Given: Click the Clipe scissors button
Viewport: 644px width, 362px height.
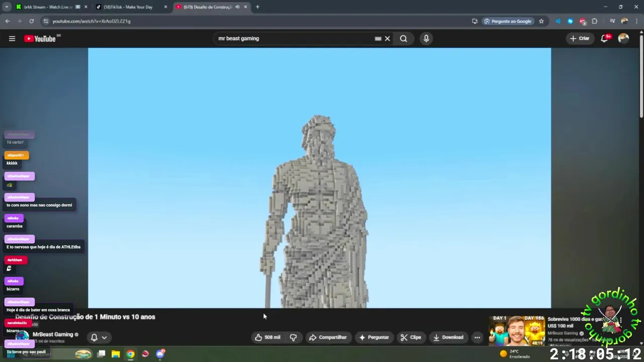Looking at the screenshot, I should pyautogui.click(x=411, y=337).
